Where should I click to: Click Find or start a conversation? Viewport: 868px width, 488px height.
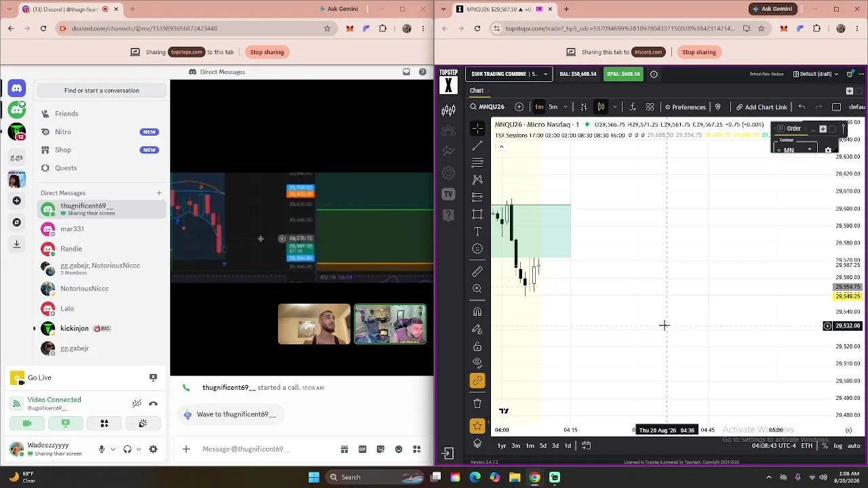pos(102,91)
